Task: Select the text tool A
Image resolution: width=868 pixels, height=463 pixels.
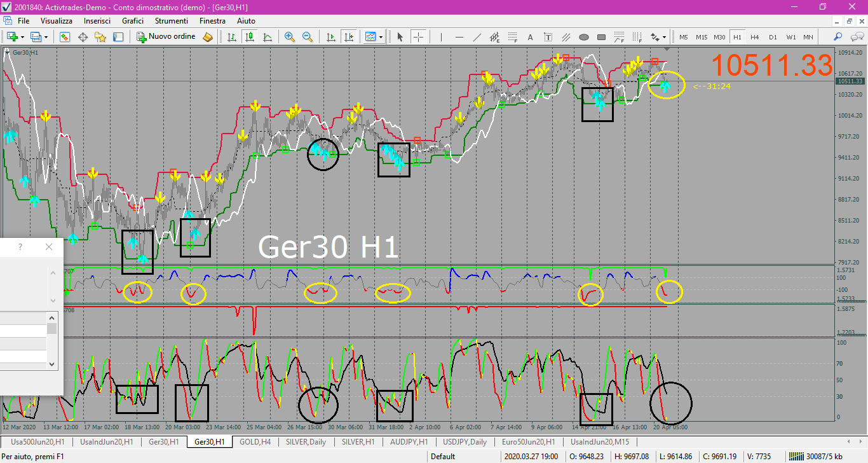Action: pyautogui.click(x=531, y=37)
